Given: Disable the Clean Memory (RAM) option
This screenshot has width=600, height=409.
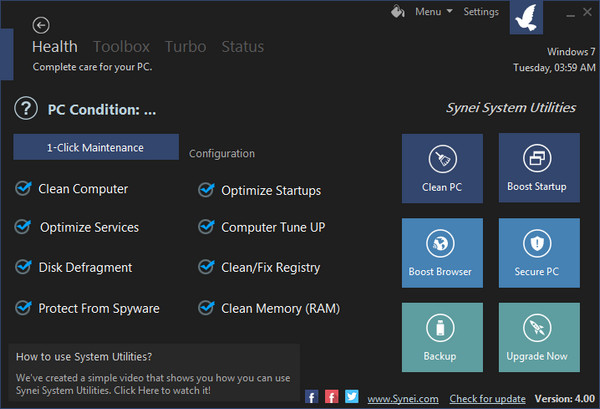Looking at the screenshot, I should pyautogui.click(x=207, y=308).
